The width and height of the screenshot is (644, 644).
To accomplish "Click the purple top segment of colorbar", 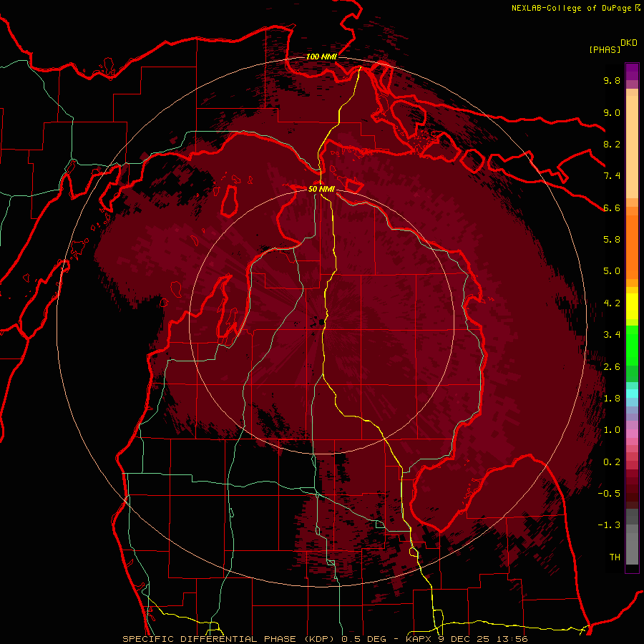I will click(x=632, y=72).
